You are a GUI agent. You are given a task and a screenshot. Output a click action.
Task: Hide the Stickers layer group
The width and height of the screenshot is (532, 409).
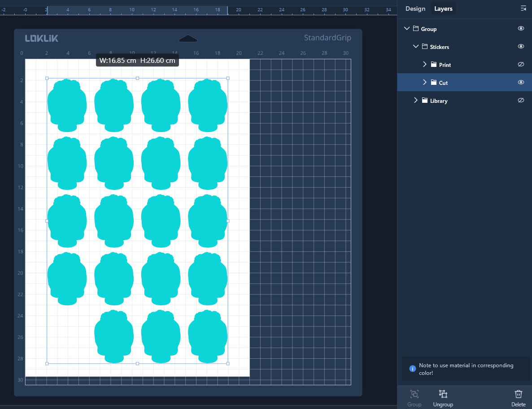point(521,47)
